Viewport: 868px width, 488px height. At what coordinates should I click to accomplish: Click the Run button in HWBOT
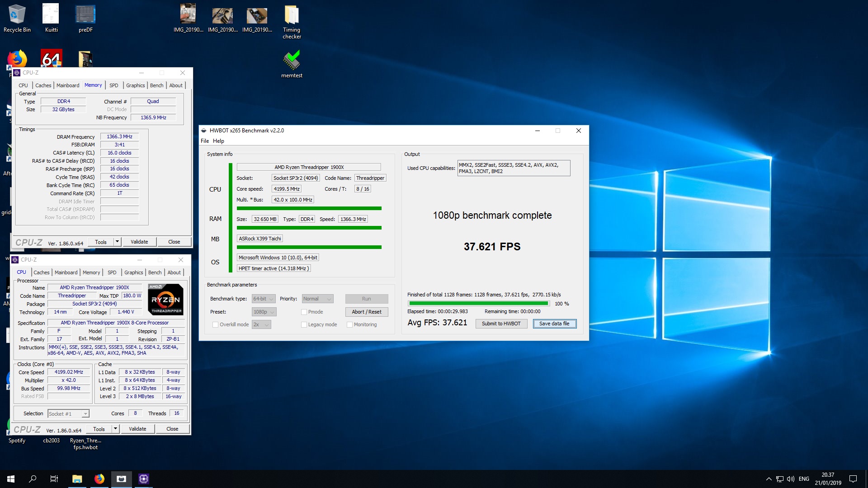[x=366, y=299]
